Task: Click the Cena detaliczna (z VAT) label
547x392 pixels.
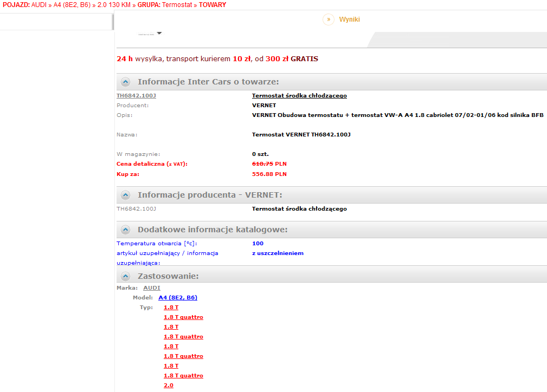Action: tap(152, 164)
